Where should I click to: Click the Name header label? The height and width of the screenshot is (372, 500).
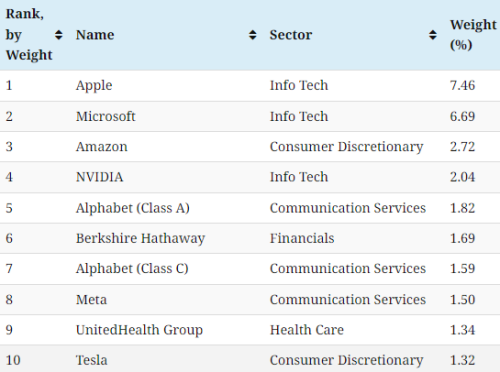[x=95, y=35]
